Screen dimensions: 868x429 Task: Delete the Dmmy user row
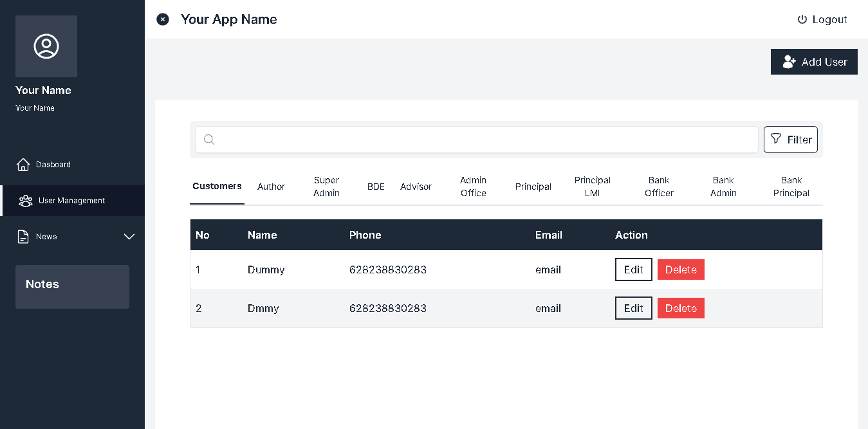[681, 308]
